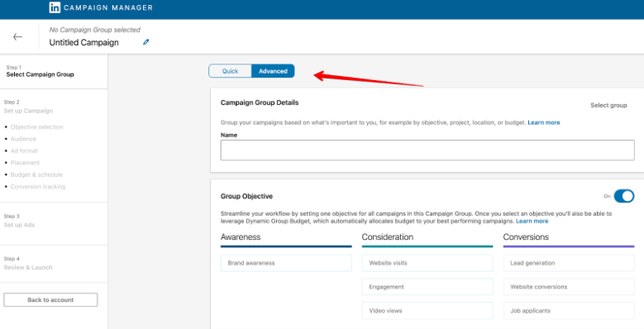644x329 pixels.
Task: Open Learn more link in Campaign Group Details
Action: (x=544, y=122)
